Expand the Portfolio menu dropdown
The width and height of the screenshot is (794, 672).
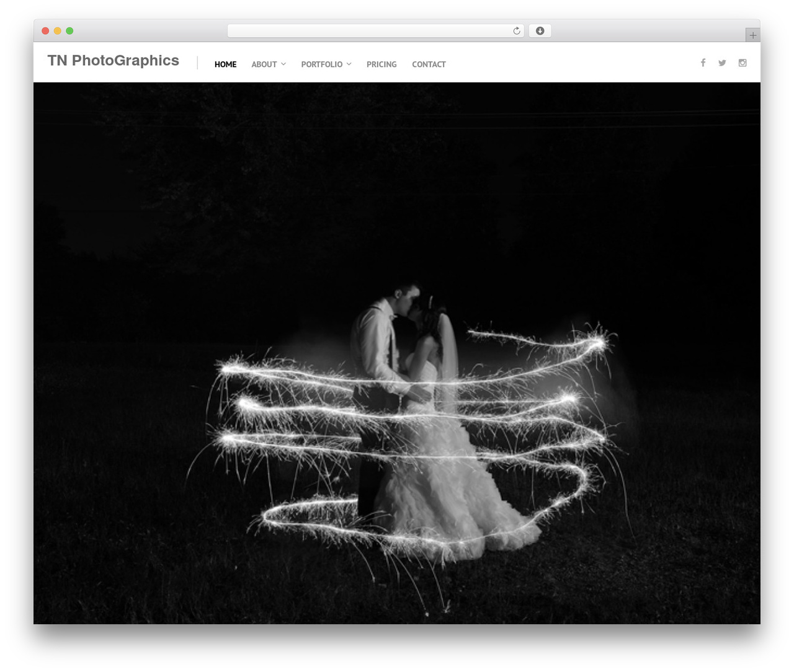point(326,64)
